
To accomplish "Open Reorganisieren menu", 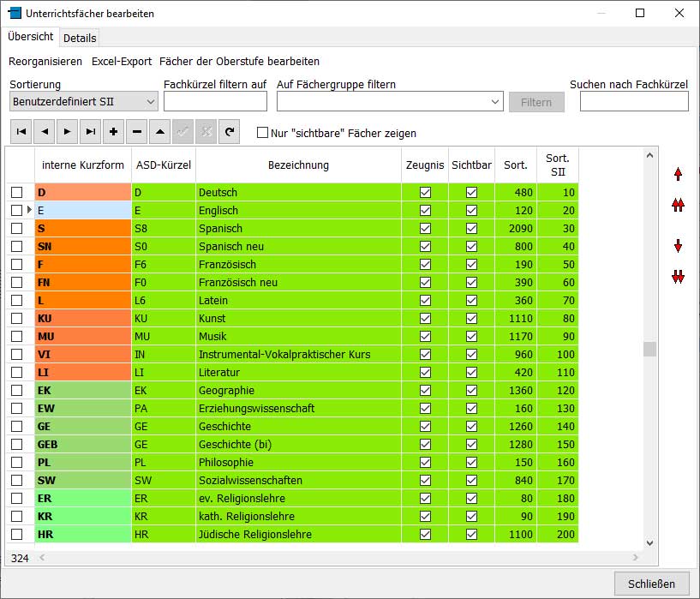I will tap(45, 61).
